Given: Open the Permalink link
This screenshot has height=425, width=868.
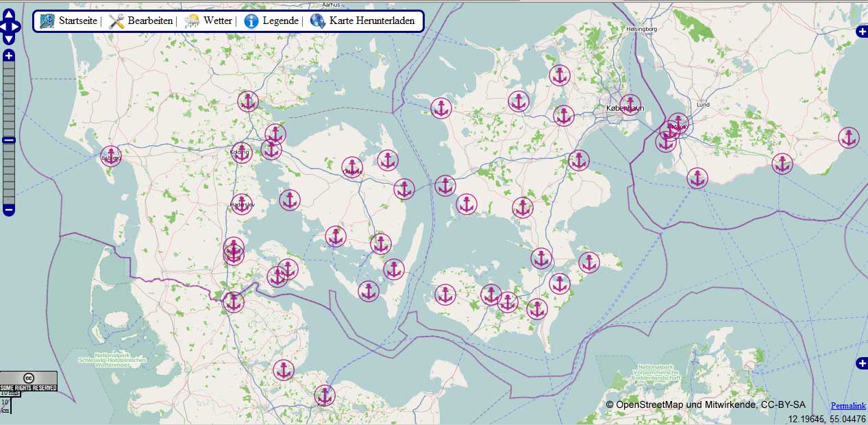Looking at the screenshot, I should pyautogui.click(x=848, y=406).
